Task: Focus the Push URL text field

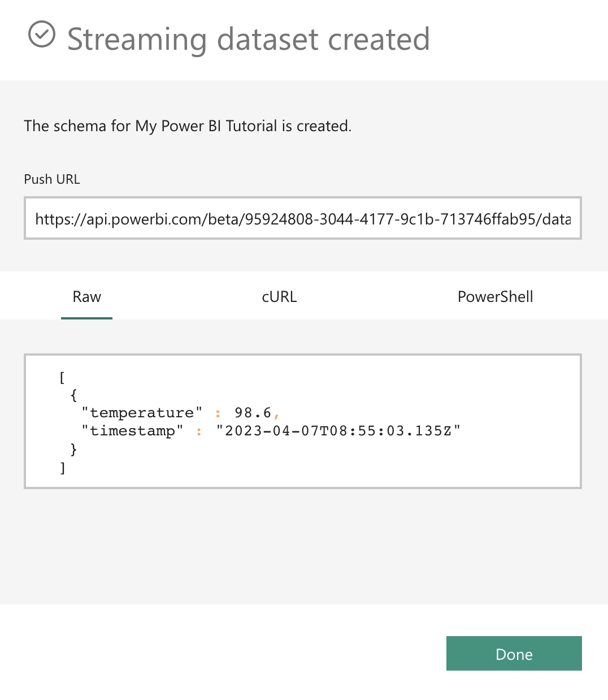Action: click(x=302, y=219)
